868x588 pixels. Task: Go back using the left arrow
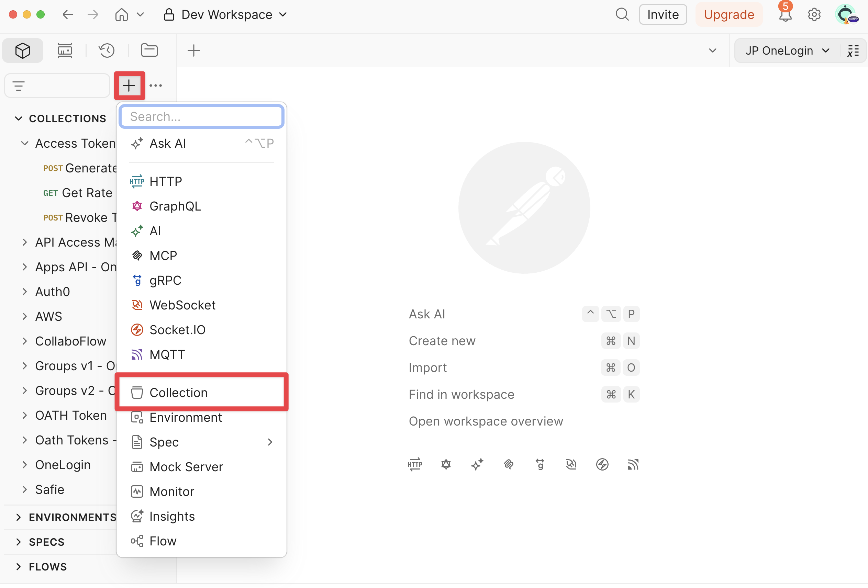tap(68, 14)
